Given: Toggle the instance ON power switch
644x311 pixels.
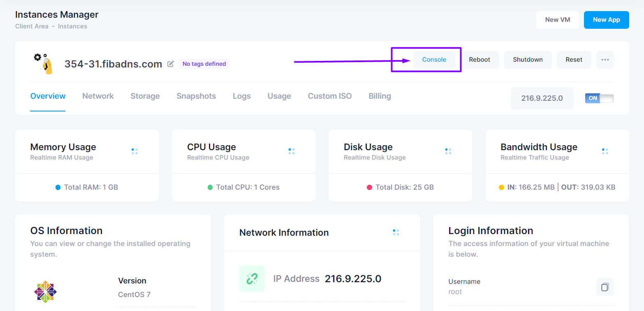Looking at the screenshot, I should pos(600,98).
